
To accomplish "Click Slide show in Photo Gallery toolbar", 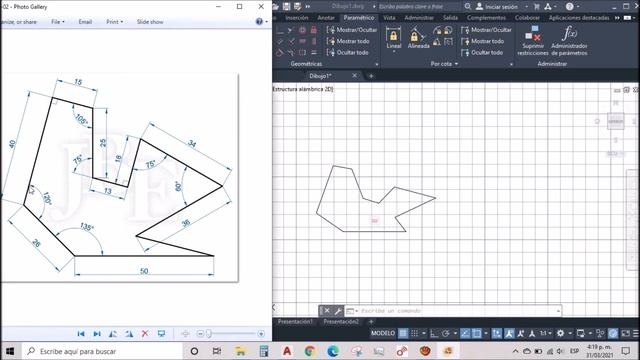I will point(150,22).
